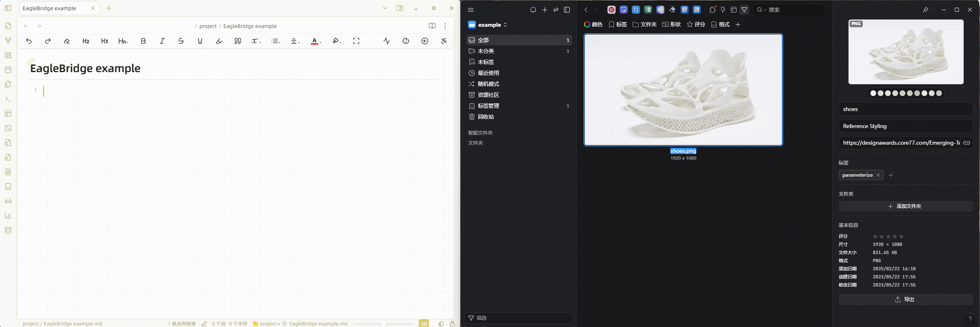Click the Eagle search field
The height and width of the screenshot is (327, 980).
click(x=789, y=10)
